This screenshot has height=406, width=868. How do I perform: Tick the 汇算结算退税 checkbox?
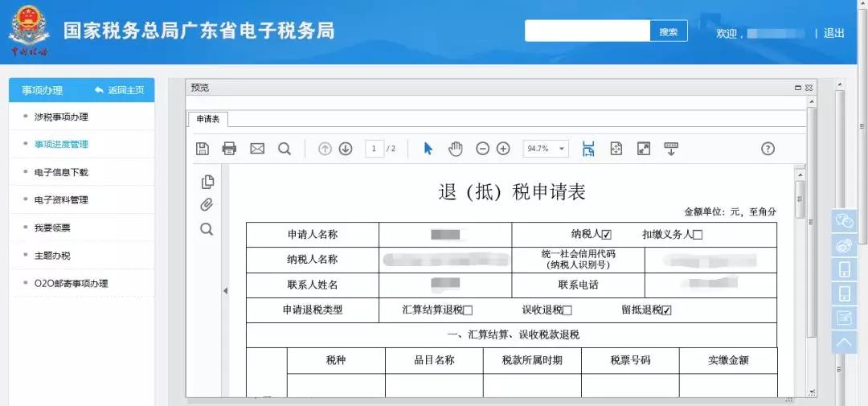468,311
